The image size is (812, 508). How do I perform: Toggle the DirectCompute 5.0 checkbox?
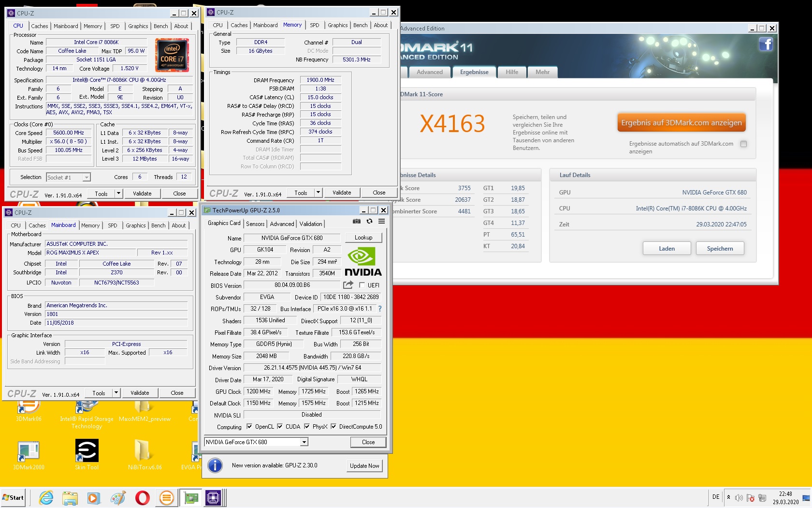click(333, 426)
